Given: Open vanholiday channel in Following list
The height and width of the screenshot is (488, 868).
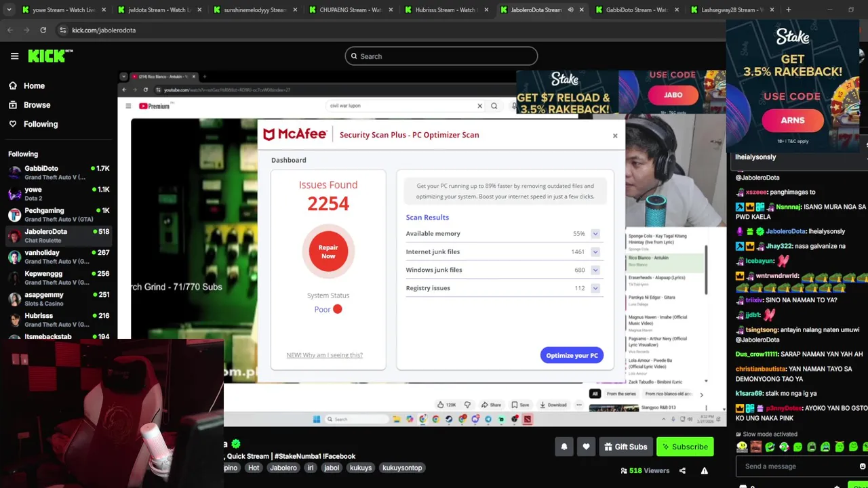Looking at the screenshot, I should [x=58, y=256].
